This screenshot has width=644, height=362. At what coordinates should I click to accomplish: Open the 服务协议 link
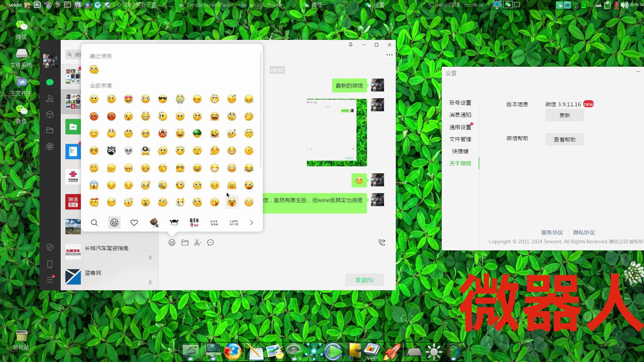552,232
